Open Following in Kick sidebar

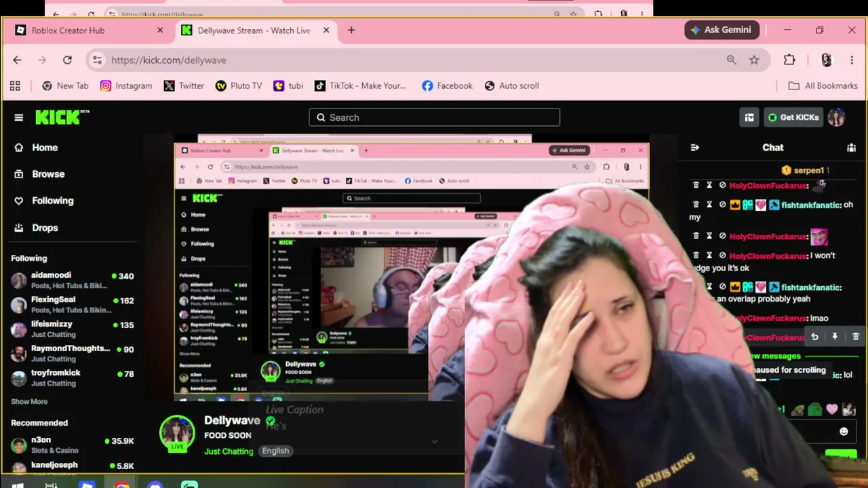(x=43, y=200)
